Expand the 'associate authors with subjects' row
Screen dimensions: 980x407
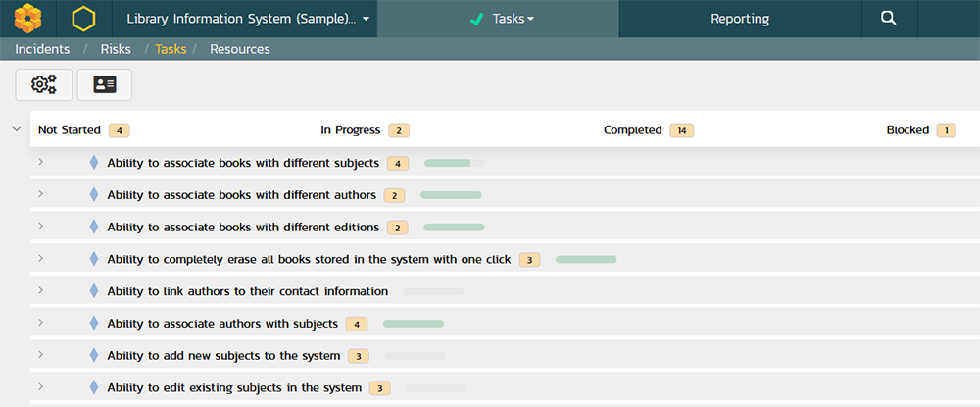[x=40, y=323]
